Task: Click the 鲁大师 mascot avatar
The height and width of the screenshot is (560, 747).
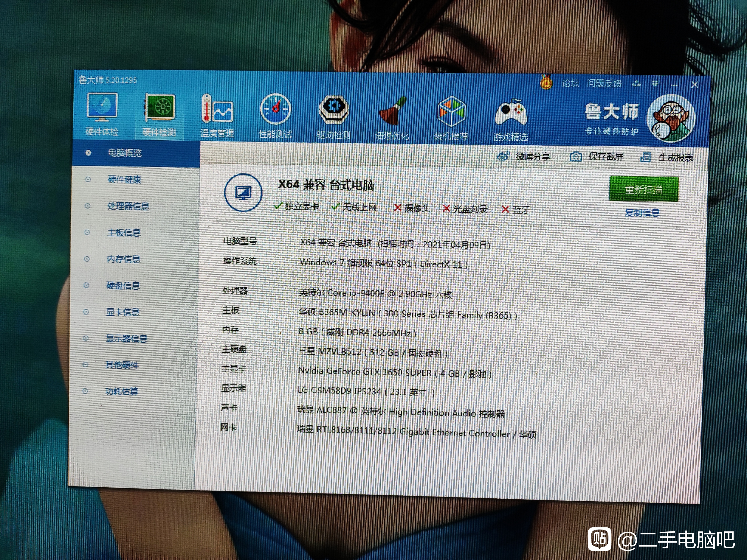Action: click(x=671, y=119)
